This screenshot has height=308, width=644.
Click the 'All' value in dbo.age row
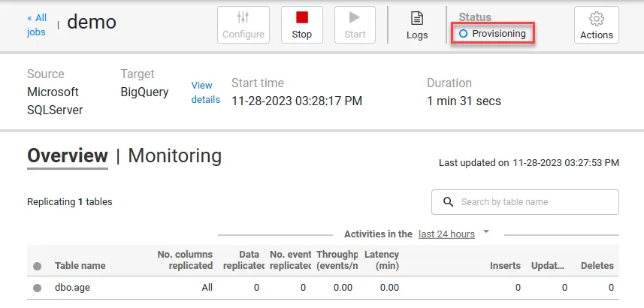[207, 288]
